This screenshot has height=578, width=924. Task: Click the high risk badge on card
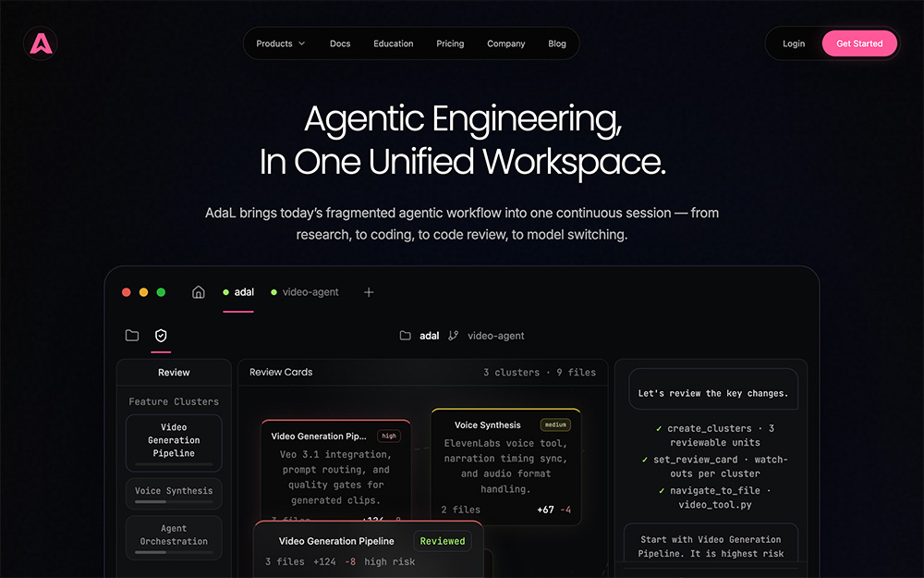click(x=389, y=436)
